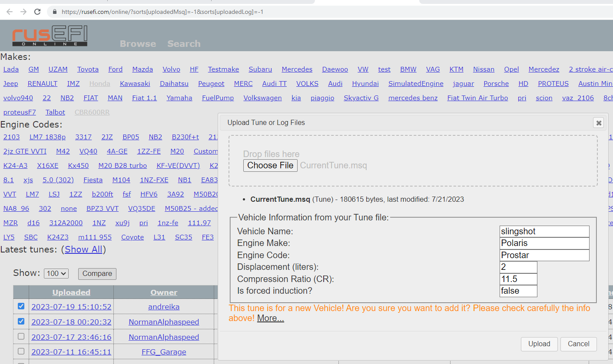Open the Search section
Screen dimensions: 613x364
[x=183, y=43]
